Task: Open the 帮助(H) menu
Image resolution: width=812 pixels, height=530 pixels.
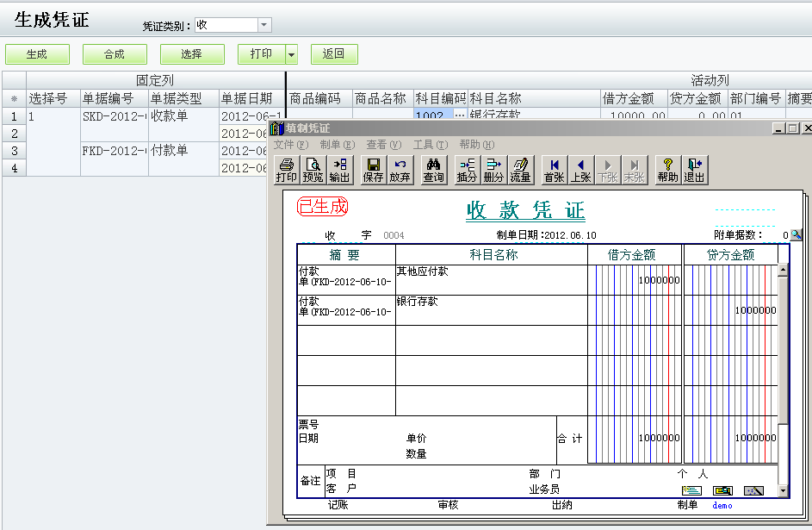Action: point(477,145)
